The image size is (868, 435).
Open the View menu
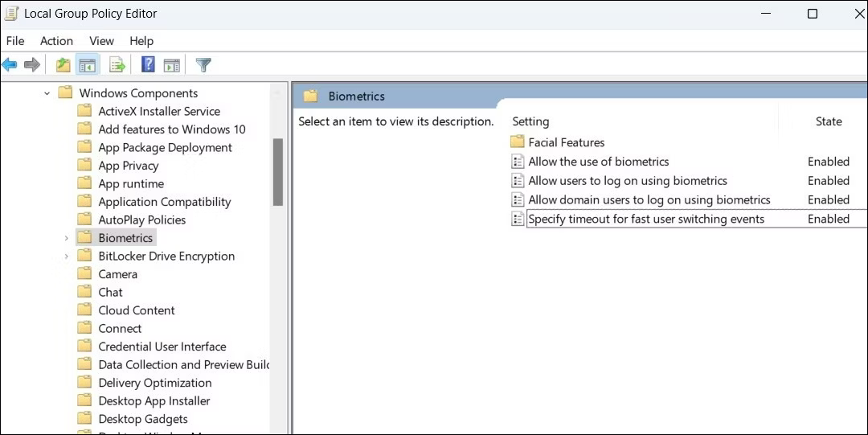102,41
